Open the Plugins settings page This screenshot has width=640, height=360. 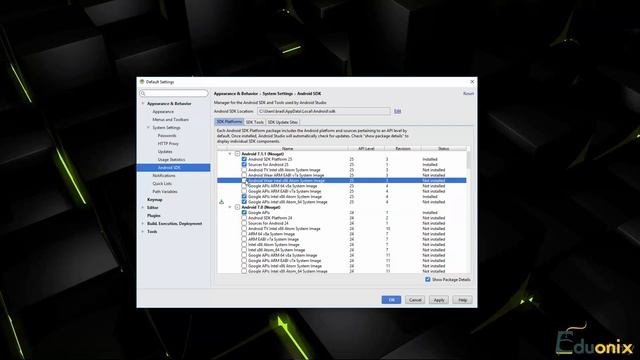[153, 216]
